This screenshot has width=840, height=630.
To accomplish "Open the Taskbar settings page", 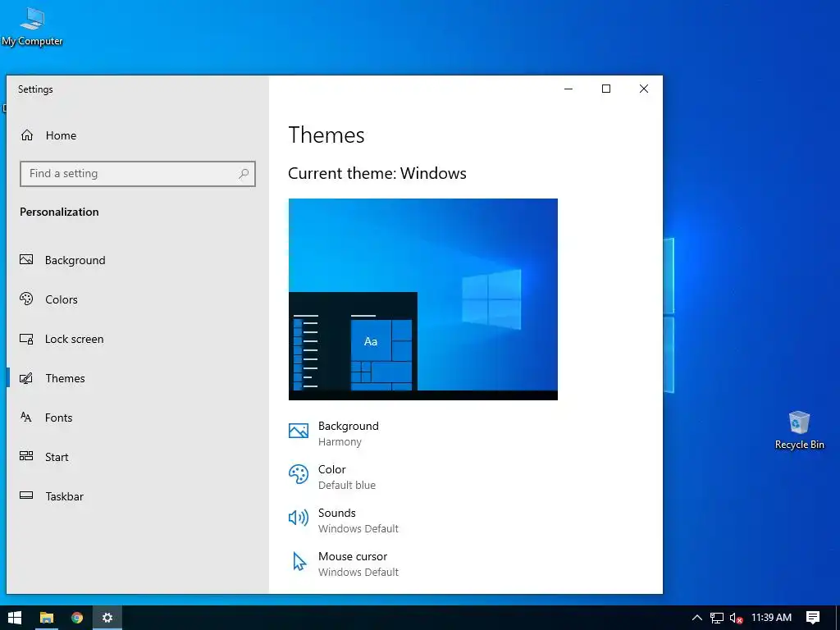I will [x=137, y=496].
